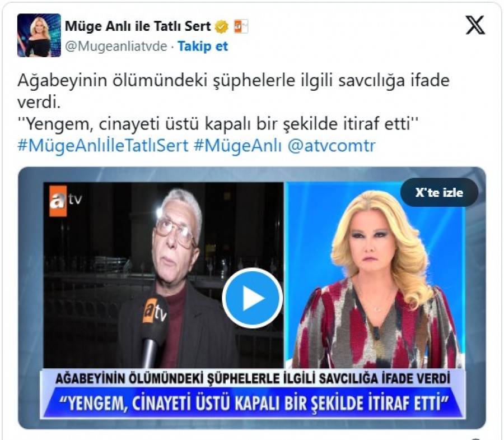Viewport: 504px width, 440px height.
Task: Click the gold verified badge
Action: (221, 27)
